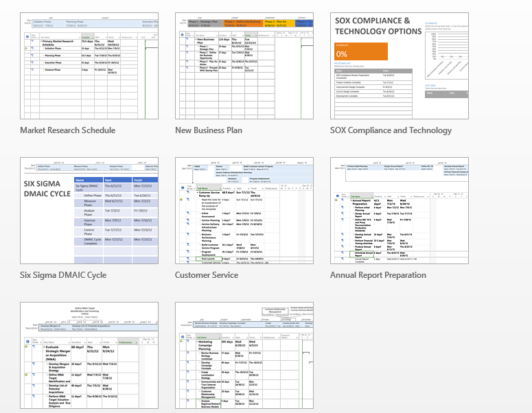This screenshot has width=532, height=413.
Task: Click the 'Customer Service' caption label
Action: [x=207, y=275]
